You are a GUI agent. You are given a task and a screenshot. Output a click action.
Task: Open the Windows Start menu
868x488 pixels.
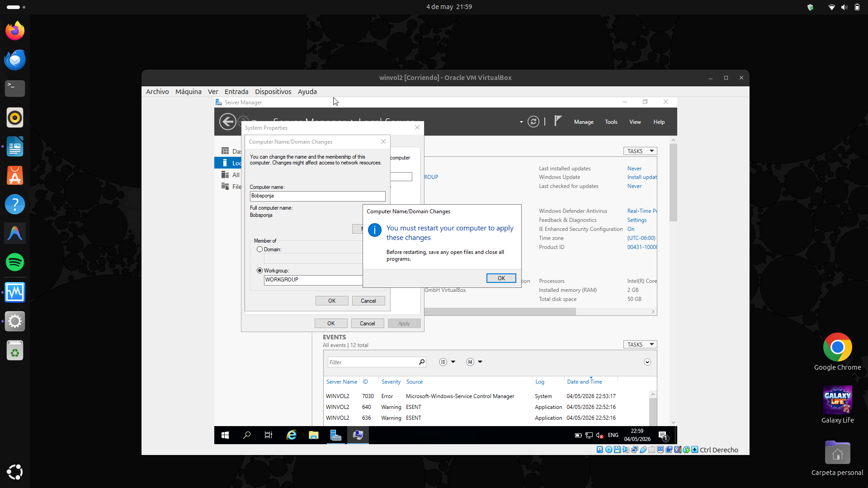225,435
